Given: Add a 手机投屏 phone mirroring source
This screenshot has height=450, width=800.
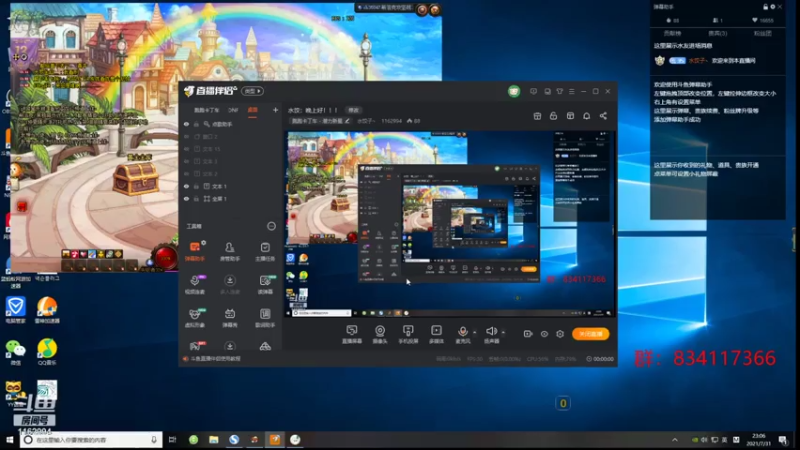Looking at the screenshot, I should click(x=408, y=334).
